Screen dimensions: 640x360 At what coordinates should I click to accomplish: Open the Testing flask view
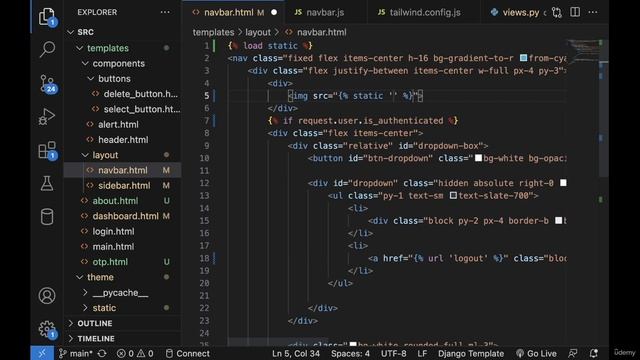pyautogui.click(x=47, y=184)
